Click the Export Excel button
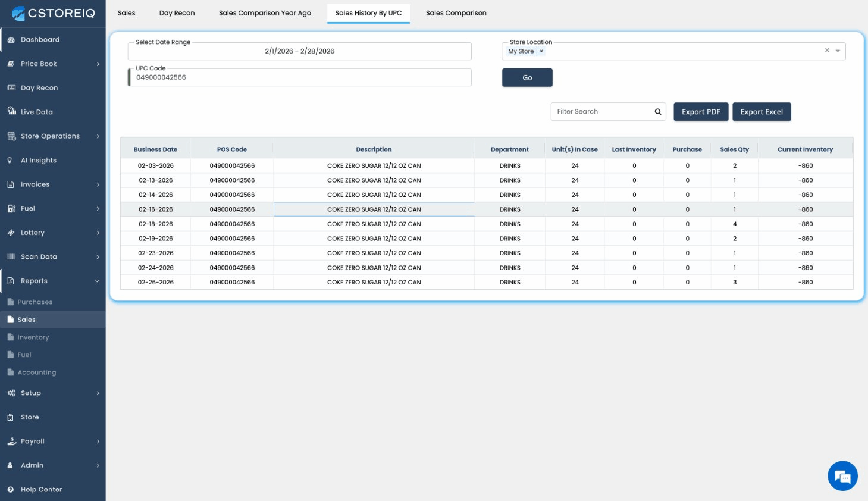 tap(762, 112)
